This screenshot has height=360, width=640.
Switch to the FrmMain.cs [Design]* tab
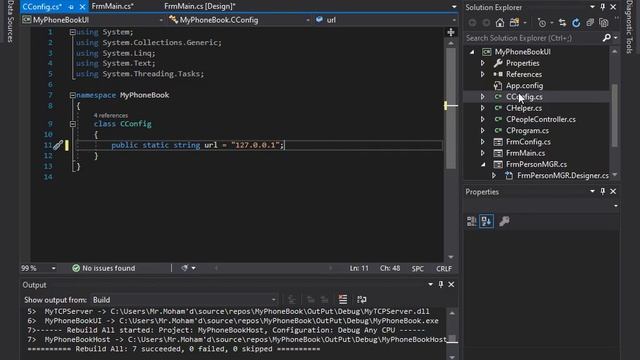[x=200, y=7]
